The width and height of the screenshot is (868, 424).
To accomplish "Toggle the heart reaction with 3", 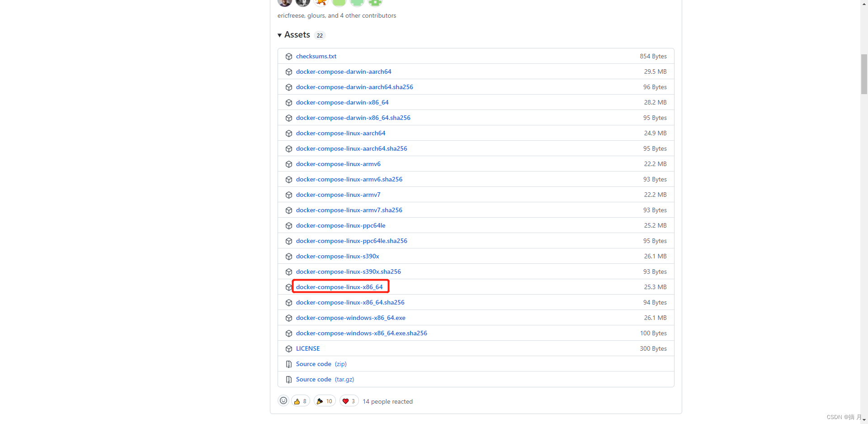I will (x=349, y=401).
